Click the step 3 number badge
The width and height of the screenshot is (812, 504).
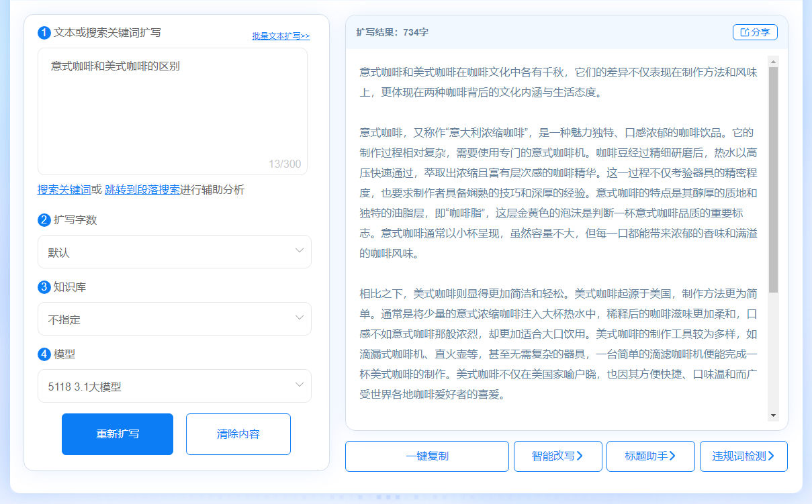pos(44,287)
